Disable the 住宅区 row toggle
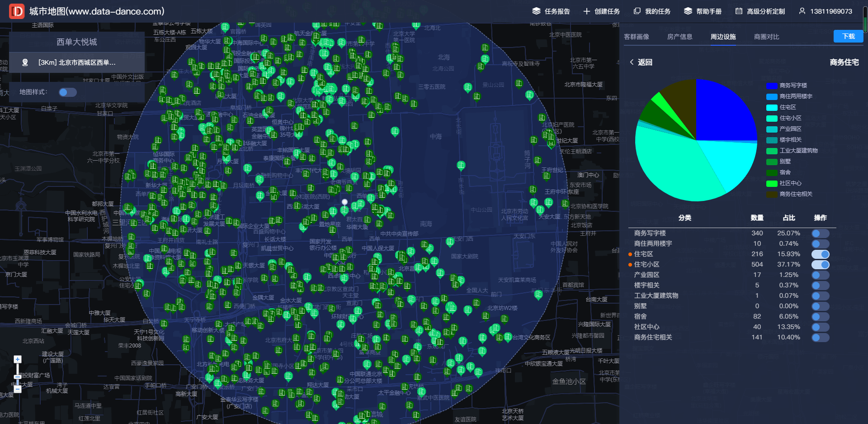868x424 pixels. pyautogui.click(x=821, y=254)
